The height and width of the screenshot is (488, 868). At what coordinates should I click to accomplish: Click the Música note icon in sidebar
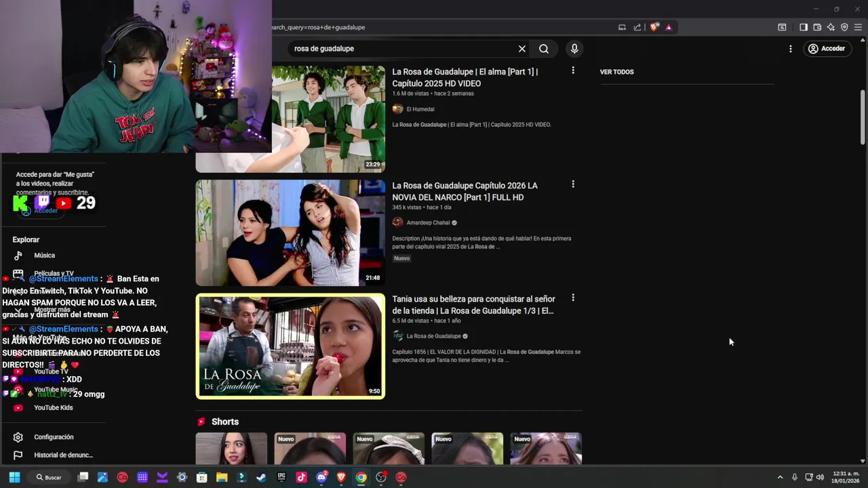[18, 256]
